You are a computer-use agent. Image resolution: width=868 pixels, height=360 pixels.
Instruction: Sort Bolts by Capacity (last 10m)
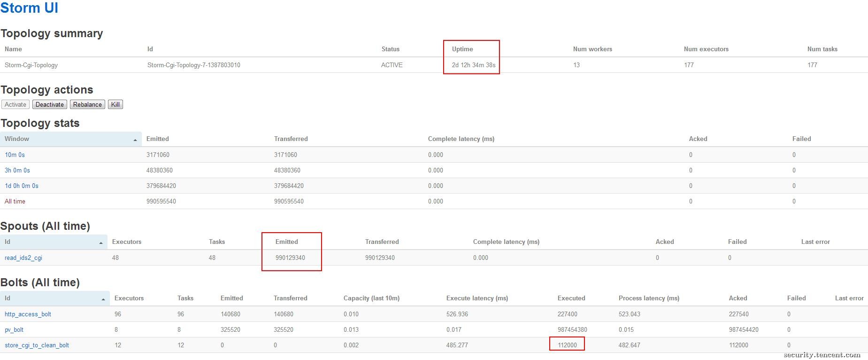click(x=371, y=298)
